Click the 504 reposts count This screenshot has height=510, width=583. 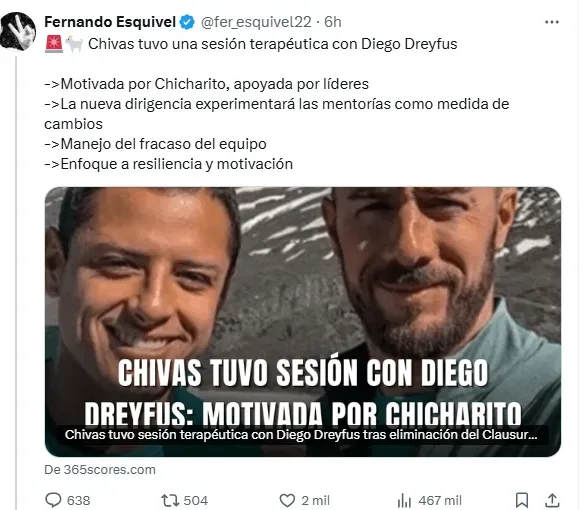196,500
